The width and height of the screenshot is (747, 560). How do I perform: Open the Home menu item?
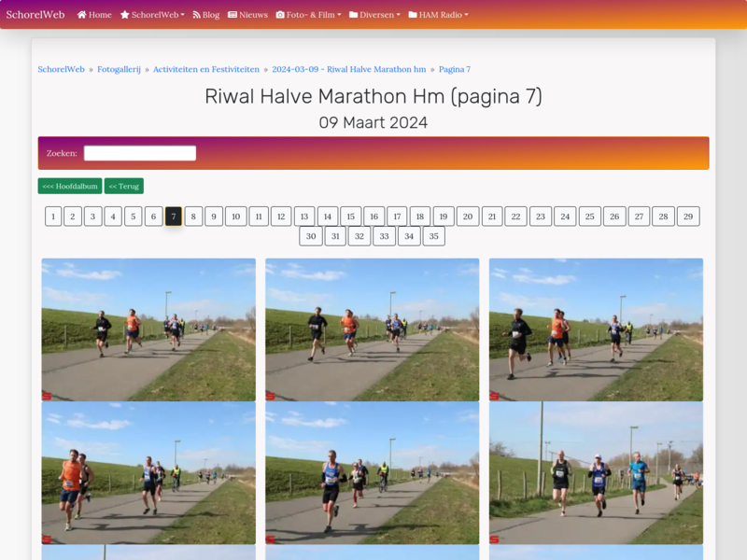click(94, 15)
